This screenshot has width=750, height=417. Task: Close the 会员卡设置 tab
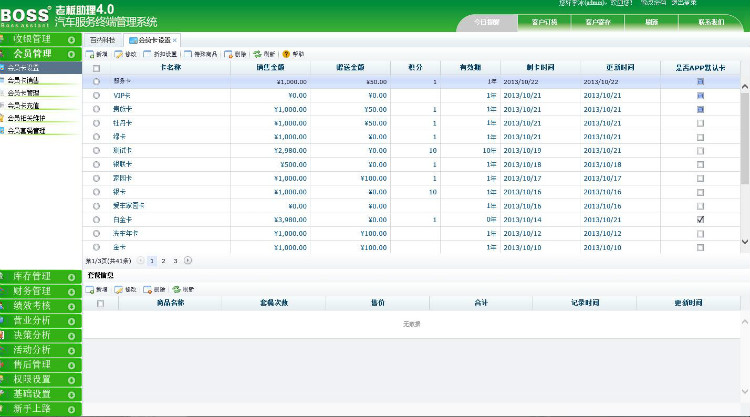pyautogui.click(x=175, y=40)
